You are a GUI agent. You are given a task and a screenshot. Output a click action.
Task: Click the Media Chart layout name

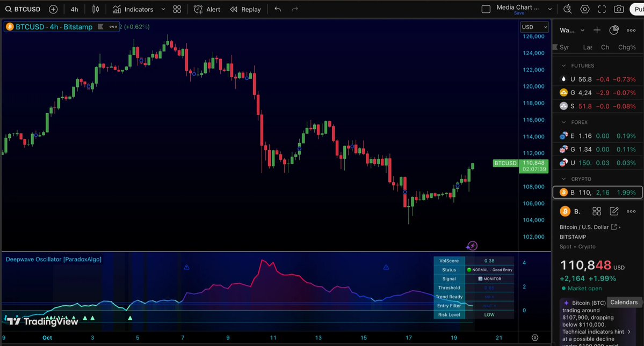pos(517,7)
